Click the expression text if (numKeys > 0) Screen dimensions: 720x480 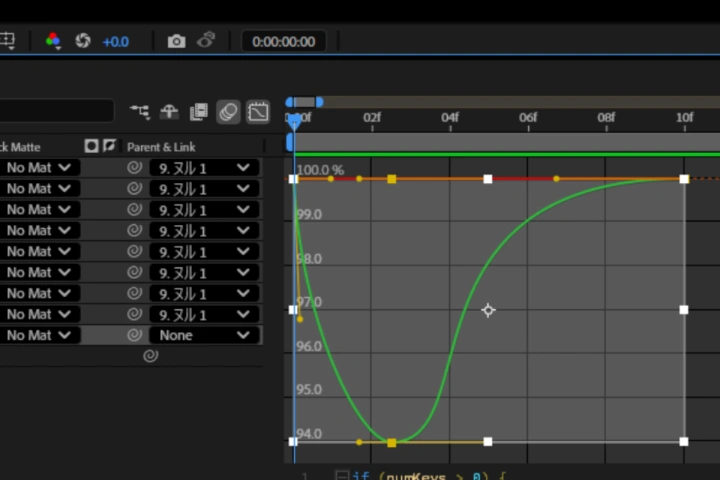(430, 475)
